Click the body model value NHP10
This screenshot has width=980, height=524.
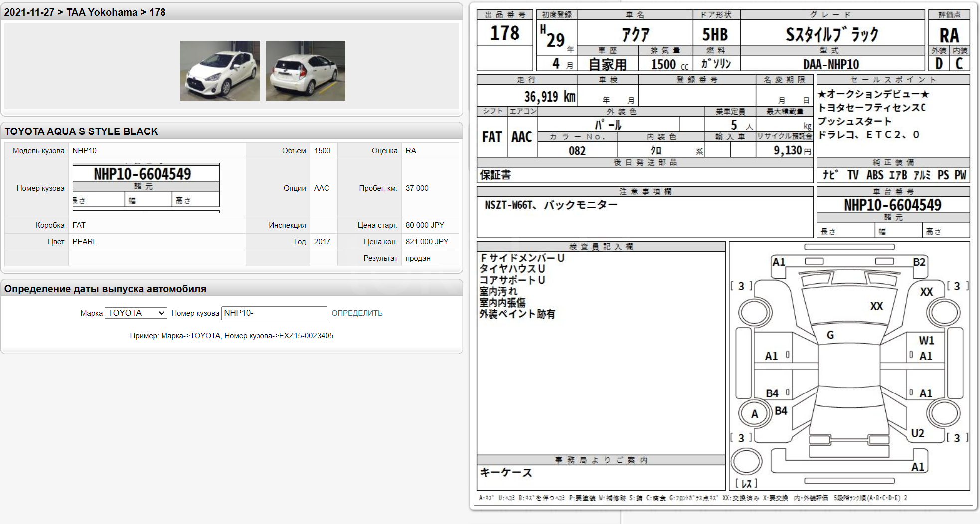(85, 151)
